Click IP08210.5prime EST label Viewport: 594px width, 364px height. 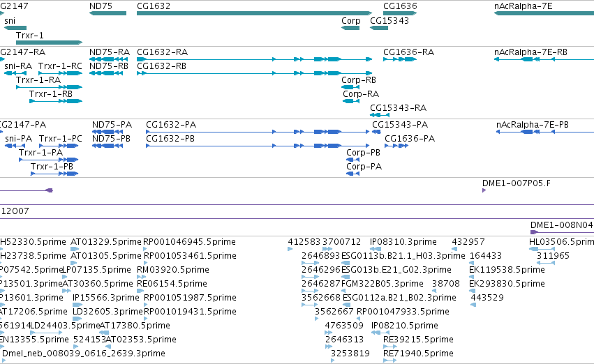coord(405,326)
